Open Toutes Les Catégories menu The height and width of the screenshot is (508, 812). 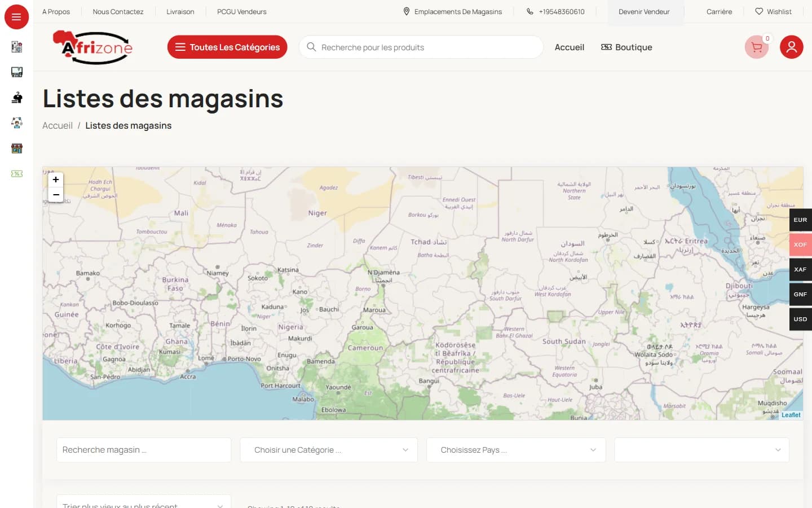[x=227, y=47]
